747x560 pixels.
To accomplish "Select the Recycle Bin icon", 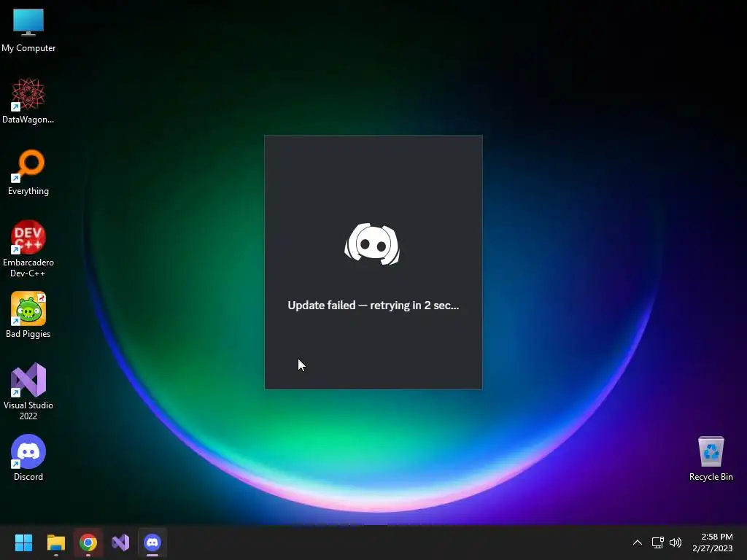I will point(711,458).
